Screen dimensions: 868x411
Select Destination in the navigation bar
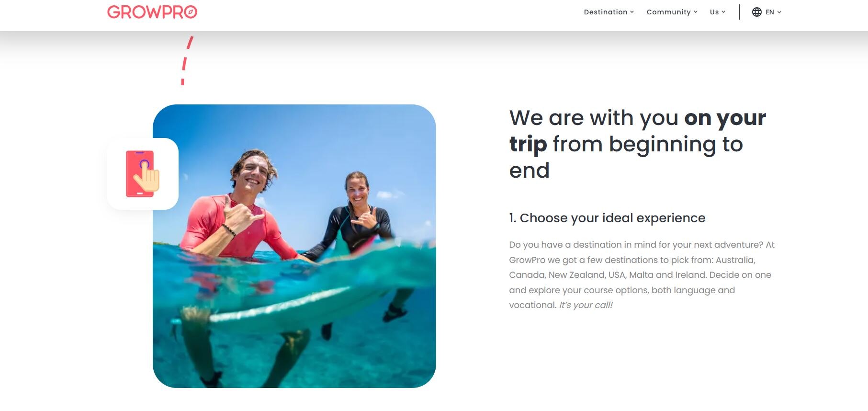point(606,11)
